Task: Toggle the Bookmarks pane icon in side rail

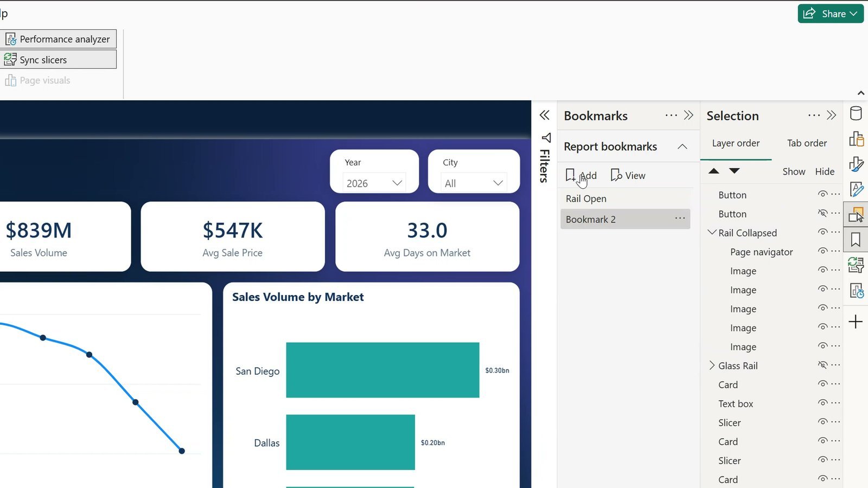Action: tap(856, 240)
